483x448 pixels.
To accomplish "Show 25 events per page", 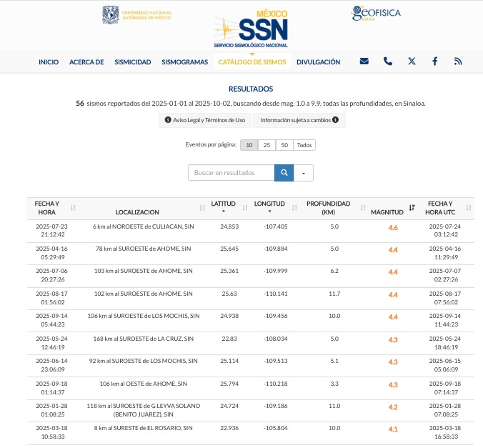I will pyautogui.click(x=267, y=145).
